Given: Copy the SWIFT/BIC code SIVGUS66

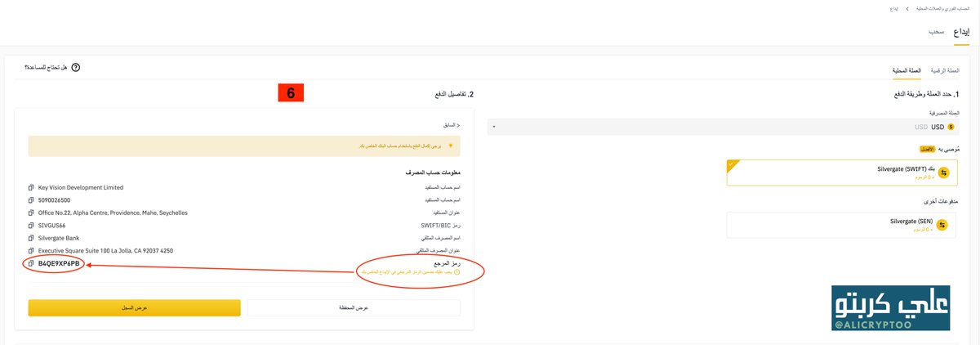Looking at the screenshot, I should (30, 226).
